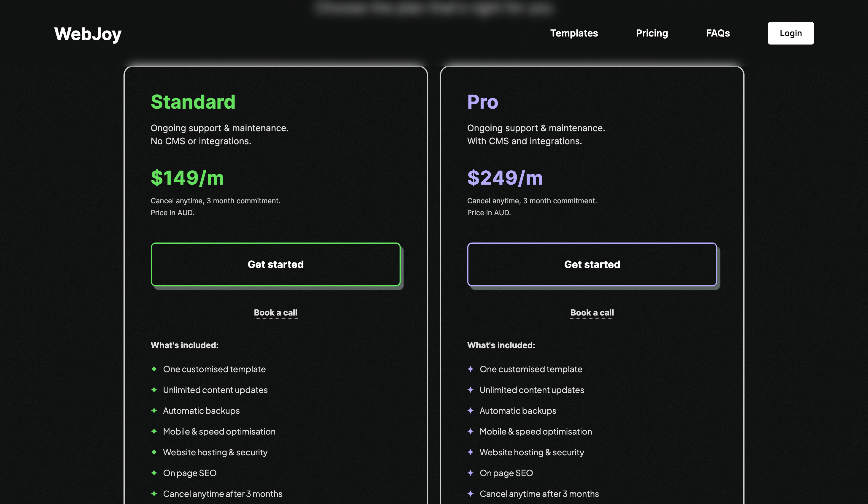Click green star beside Cancel anytime after 3 months

[154, 494]
